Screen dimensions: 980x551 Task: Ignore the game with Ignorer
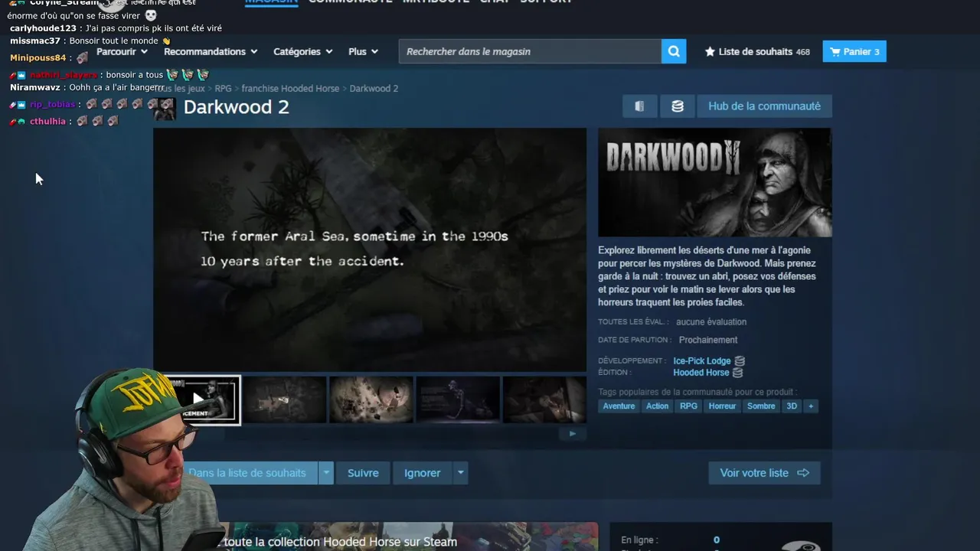click(x=422, y=473)
